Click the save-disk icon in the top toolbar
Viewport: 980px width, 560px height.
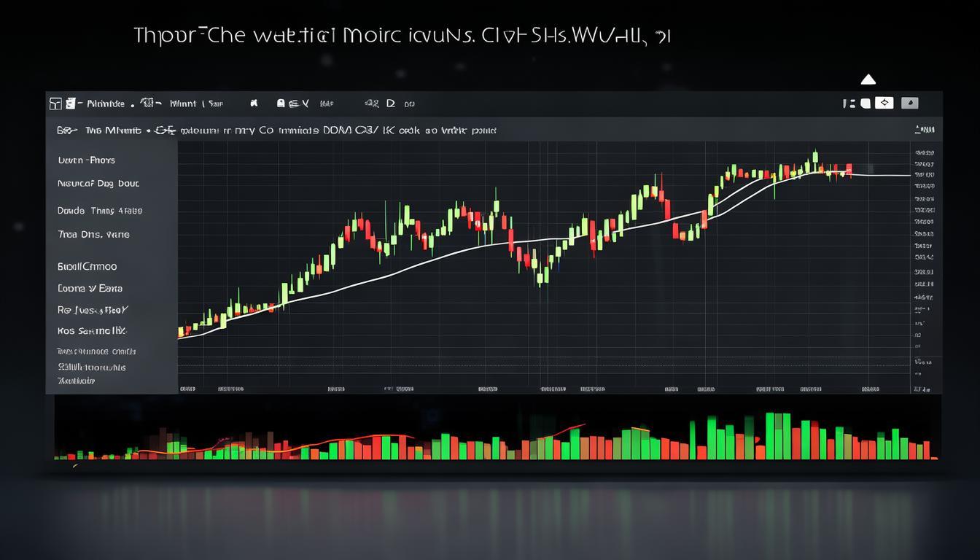pos(281,104)
